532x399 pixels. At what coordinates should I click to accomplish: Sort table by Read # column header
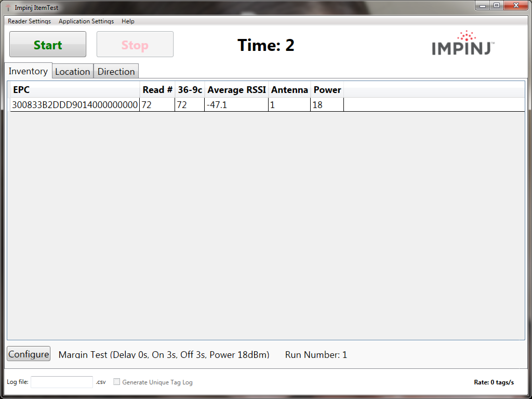tap(157, 90)
